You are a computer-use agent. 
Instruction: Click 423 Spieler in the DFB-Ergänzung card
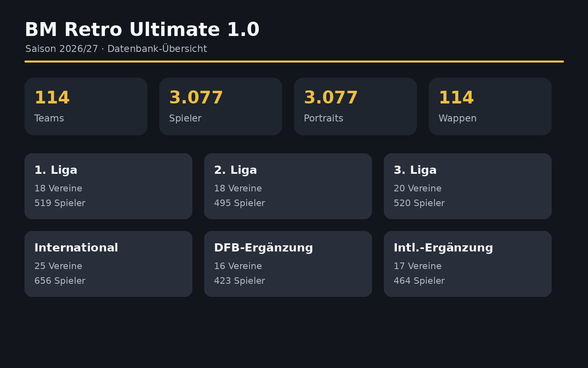[x=239, y=281]
